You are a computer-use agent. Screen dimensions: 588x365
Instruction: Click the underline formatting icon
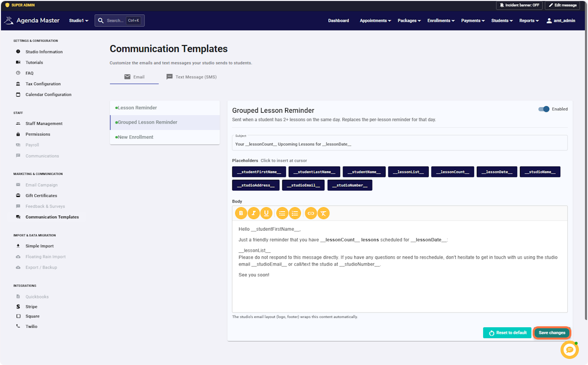267,213
